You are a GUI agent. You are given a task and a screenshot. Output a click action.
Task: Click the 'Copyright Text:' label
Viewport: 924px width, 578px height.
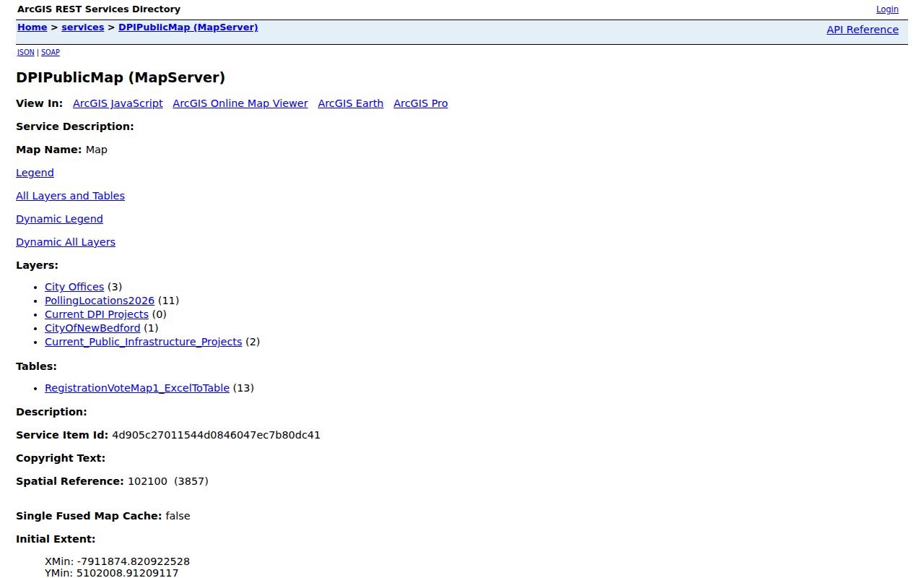click(x=61, y=458)
